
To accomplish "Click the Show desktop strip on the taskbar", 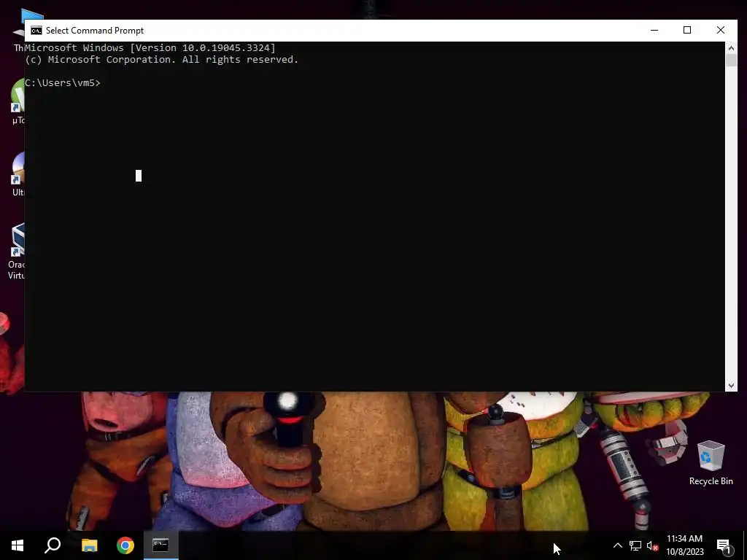I will (745, 545).
